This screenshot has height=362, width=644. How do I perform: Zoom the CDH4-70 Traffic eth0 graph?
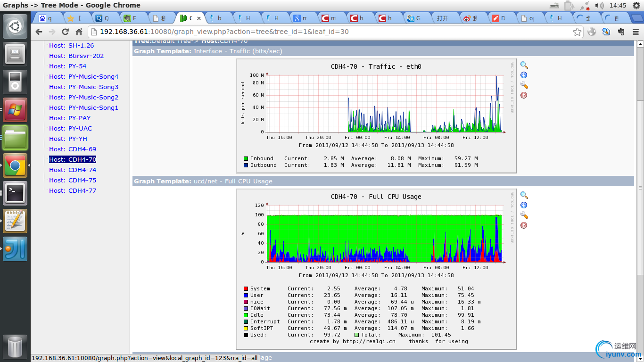pyautogui.click(x=524, y=65)
